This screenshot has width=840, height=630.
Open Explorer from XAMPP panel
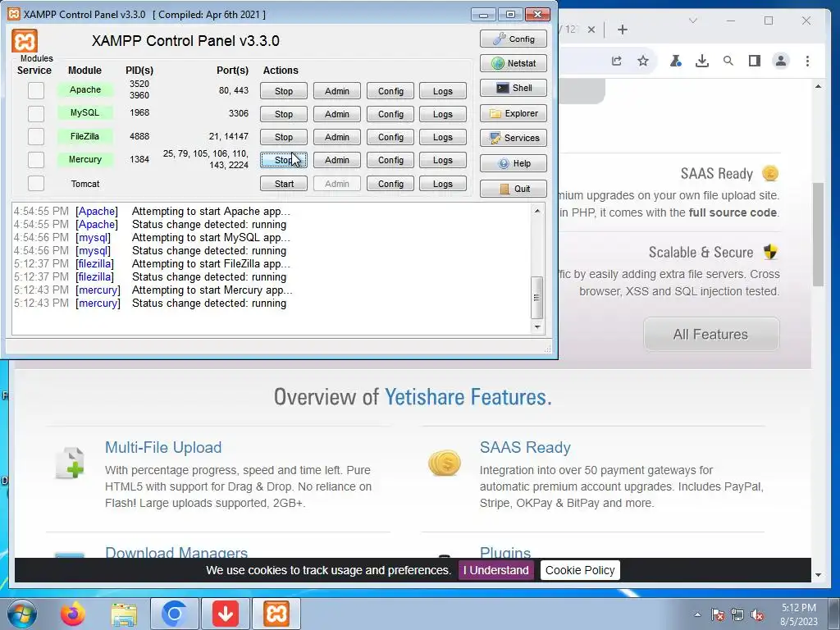514,113
